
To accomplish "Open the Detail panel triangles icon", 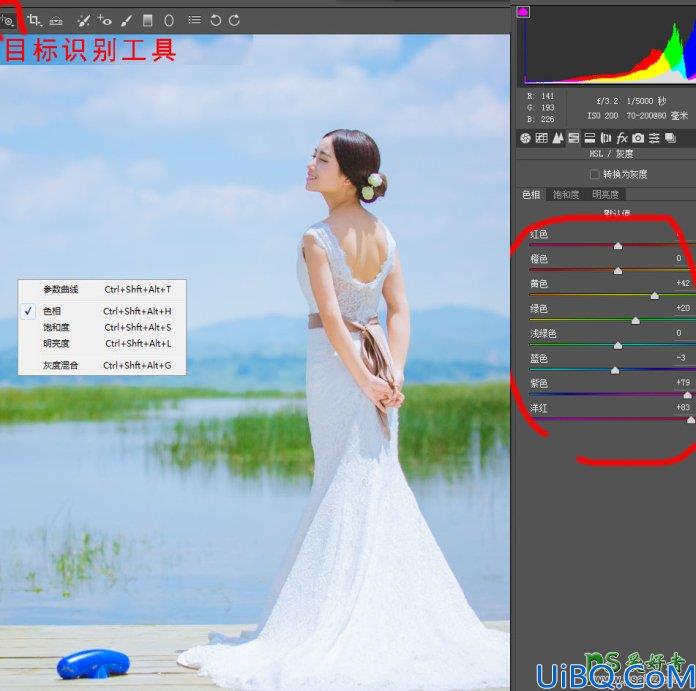I will (x=558, y=138).
